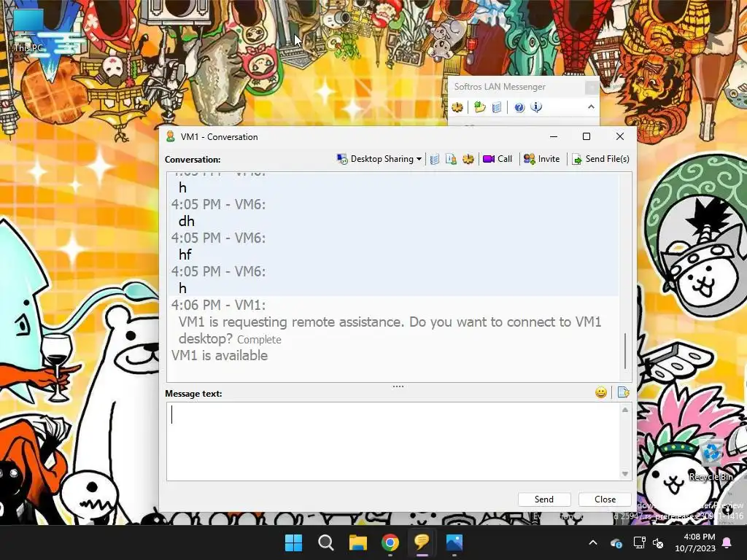Image resolution: width=747 pixels, height=560 pixels.
Task: Click Softros Messenger icon on the taskbar
Action: [x=422, y=542]
